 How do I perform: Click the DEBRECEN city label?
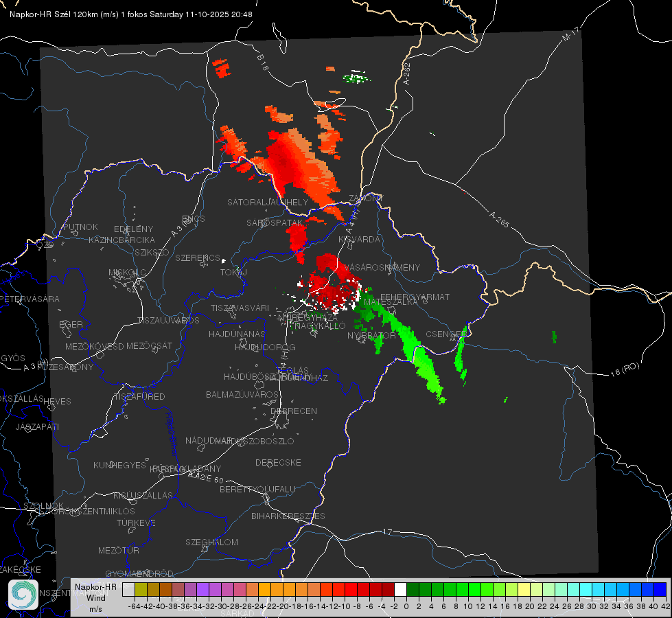click(x=294, y=411)
